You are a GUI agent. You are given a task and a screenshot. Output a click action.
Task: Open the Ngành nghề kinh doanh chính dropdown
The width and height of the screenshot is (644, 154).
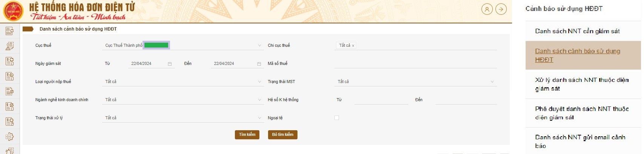click(x=183, y=100)
